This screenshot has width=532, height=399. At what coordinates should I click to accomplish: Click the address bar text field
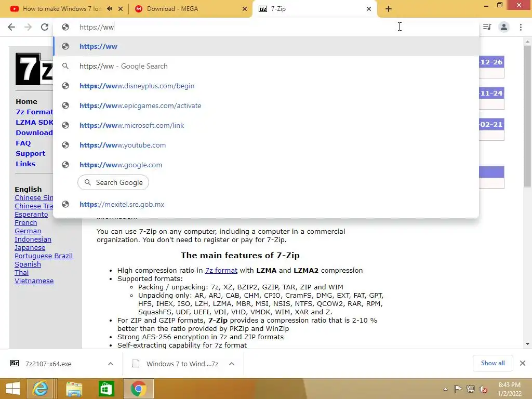266,27
